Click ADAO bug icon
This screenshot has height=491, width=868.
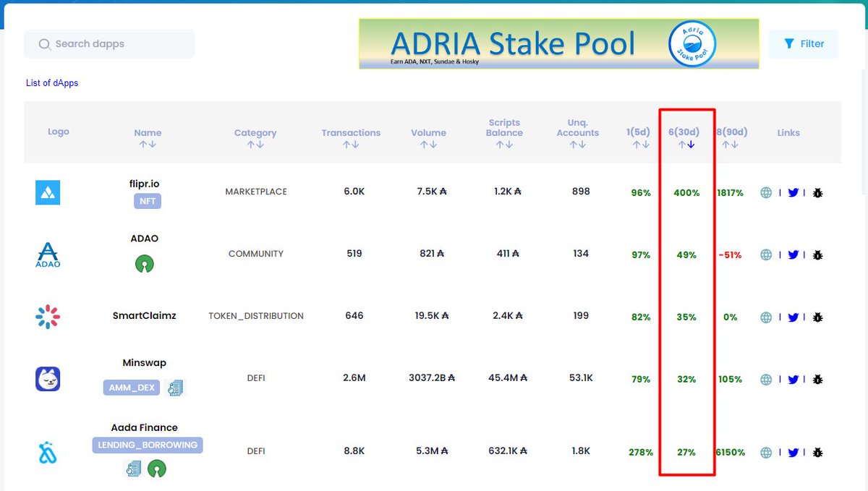click(818, 255)
